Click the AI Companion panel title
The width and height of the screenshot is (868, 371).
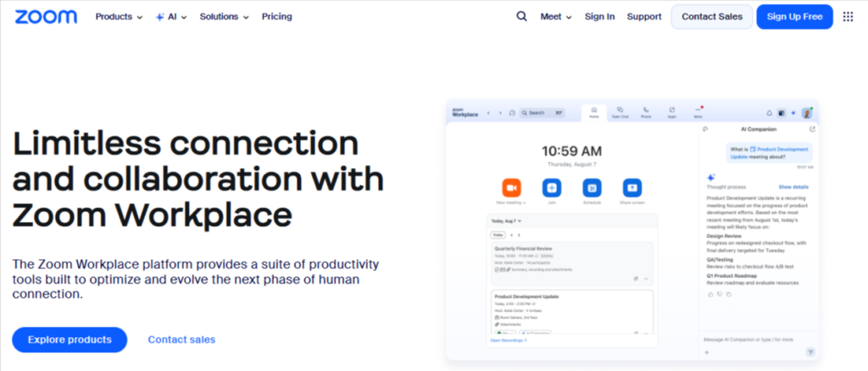pyautogui.click(x=759, y=130)
